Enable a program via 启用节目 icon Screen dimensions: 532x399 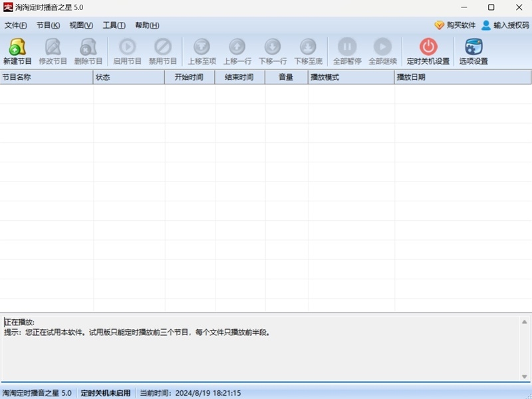tap(126, 51)
